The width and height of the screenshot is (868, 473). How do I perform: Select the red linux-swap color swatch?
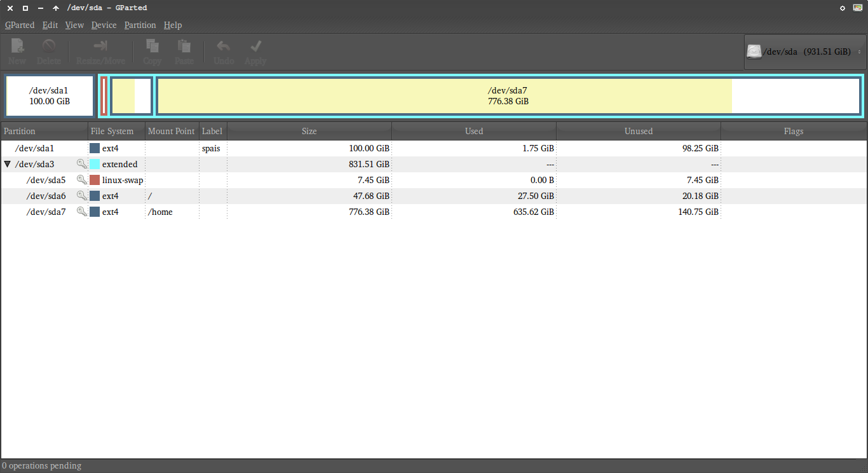(x=95, y=180)
